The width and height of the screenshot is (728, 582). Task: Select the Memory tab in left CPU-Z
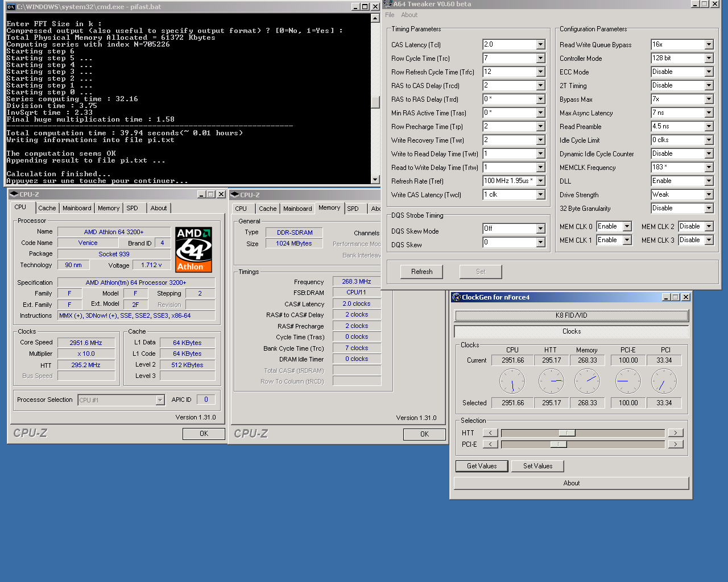[109, 208]
